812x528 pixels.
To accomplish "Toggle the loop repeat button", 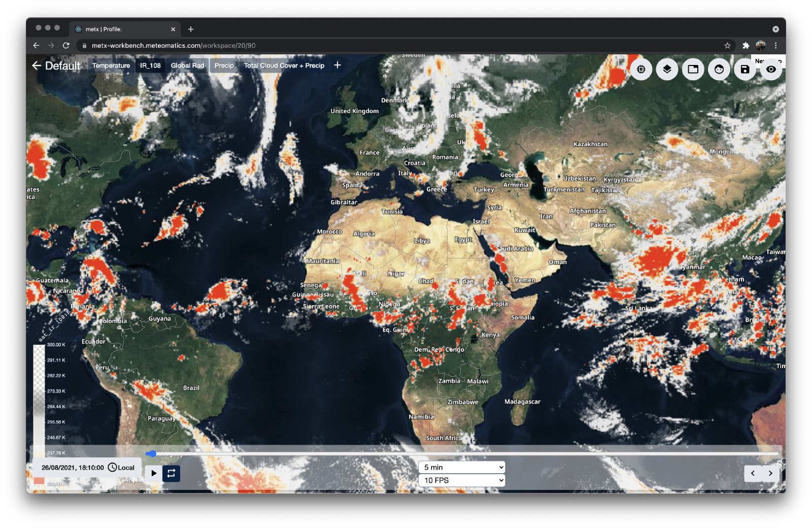I will (171, 473).
